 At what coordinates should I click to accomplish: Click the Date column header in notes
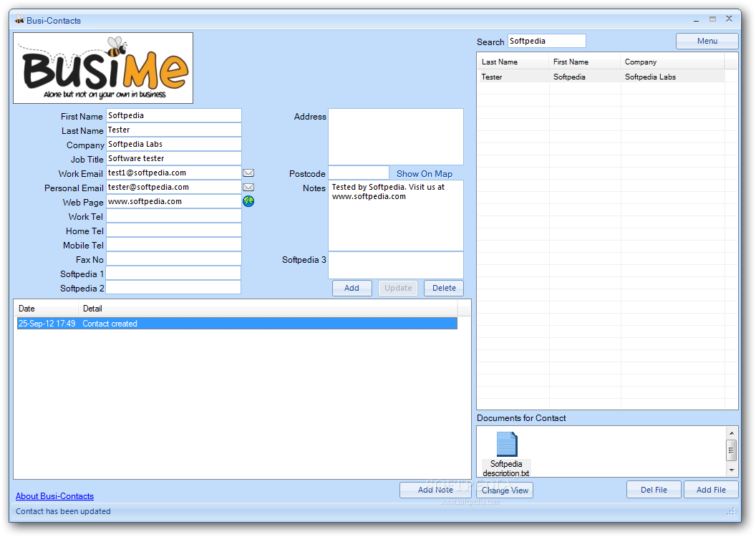pos(46,309)
